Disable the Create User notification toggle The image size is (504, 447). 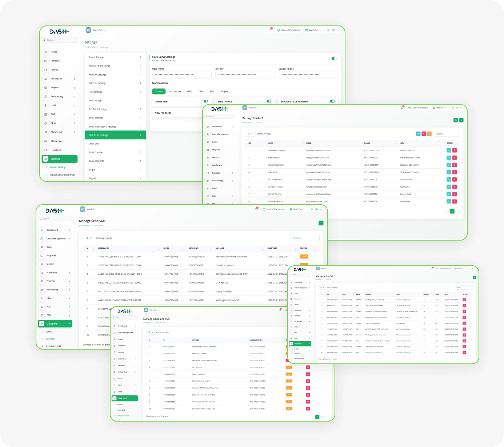[x=206, y=101]
